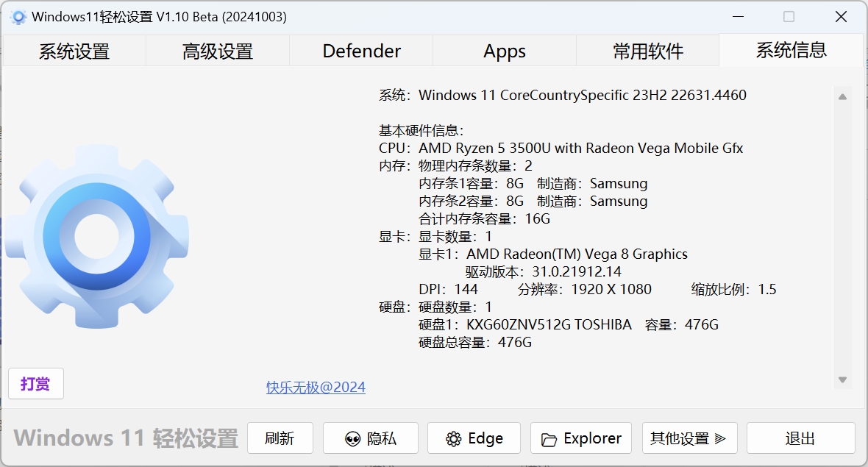Open the 高级设置 tab
The height and width of the screenshot is (467, 868).
[x=218, y=51]
